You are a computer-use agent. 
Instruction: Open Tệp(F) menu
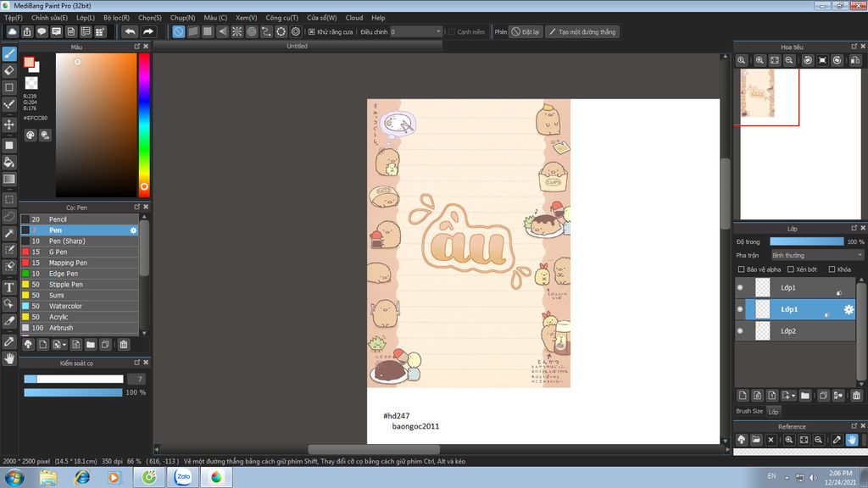14,18
